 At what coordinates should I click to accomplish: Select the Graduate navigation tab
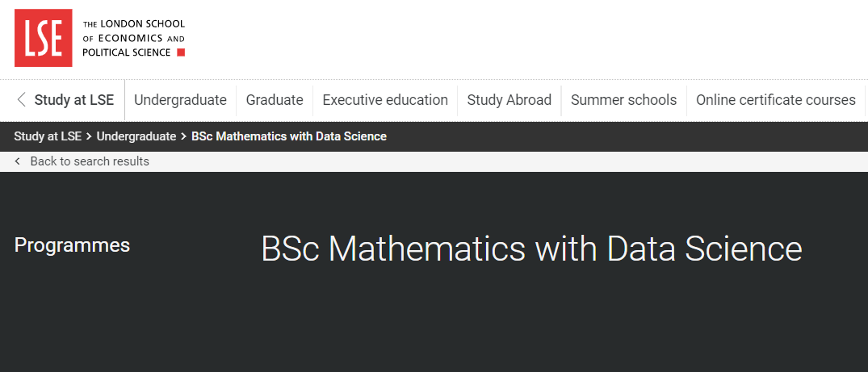(275, 100)
